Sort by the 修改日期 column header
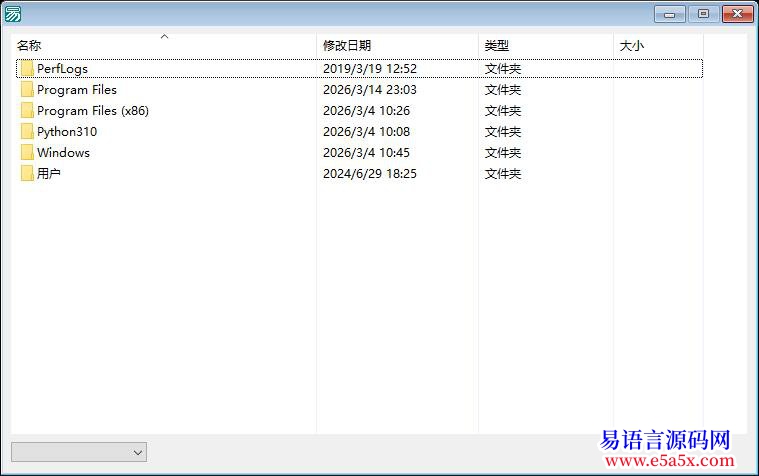The width and height of the screenshot is (759, 476). click(397, 46)
